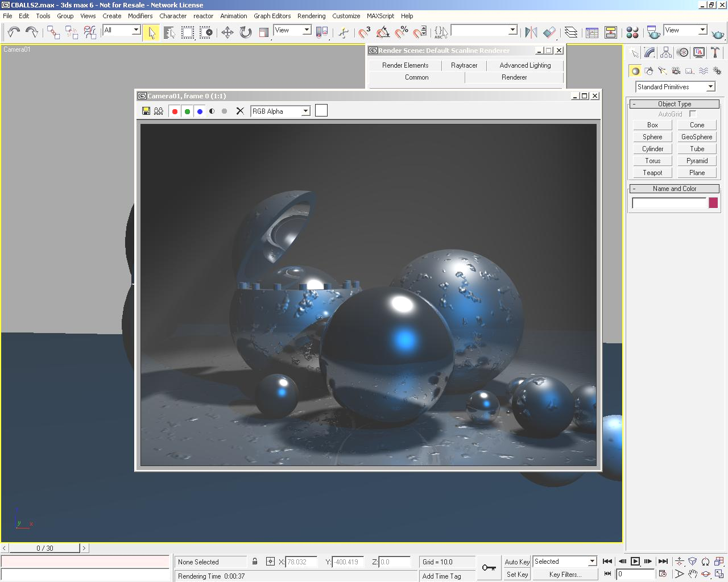The height and width of the screenshot is (582, 728).
Task: Click the Quick Render teapot icon
Action: [x=718, y=34]
